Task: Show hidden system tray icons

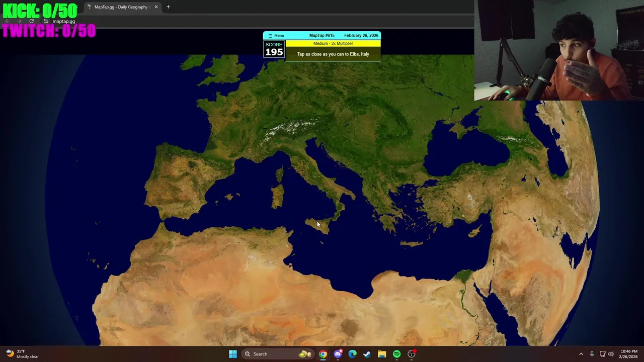Action: 581,354
